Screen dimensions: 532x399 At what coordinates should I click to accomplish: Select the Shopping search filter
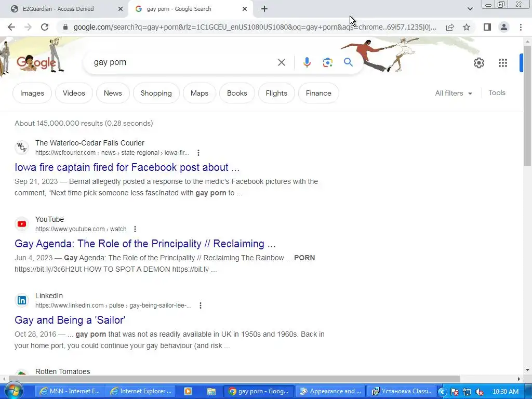(x=156, y=93)
